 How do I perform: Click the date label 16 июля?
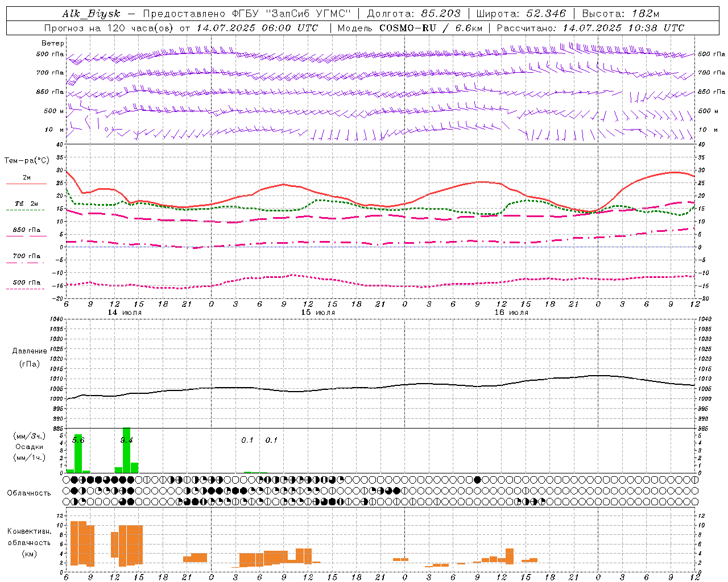(511, 313)
